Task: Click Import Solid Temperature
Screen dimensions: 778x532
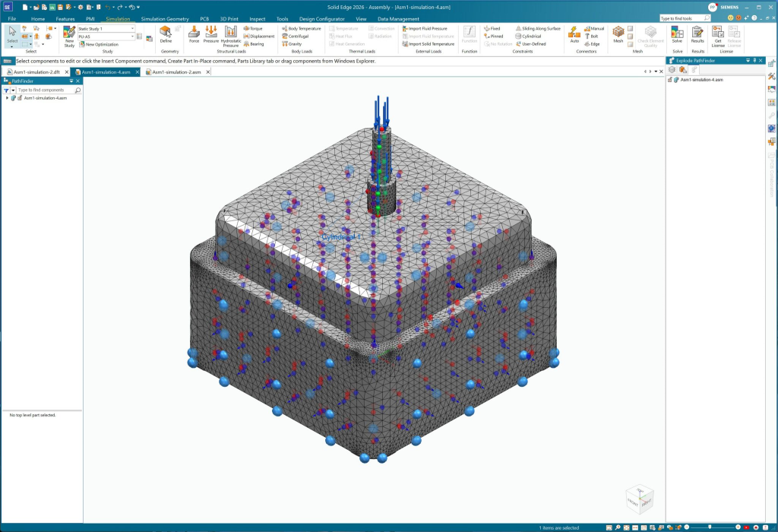Action: (x=429, y=44)
